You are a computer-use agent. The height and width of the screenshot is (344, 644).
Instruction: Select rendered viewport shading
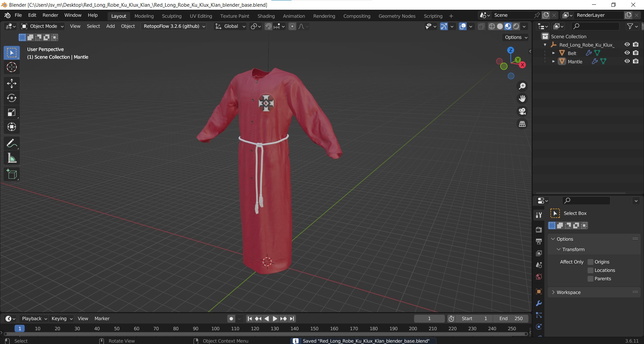tap(516, 26)
